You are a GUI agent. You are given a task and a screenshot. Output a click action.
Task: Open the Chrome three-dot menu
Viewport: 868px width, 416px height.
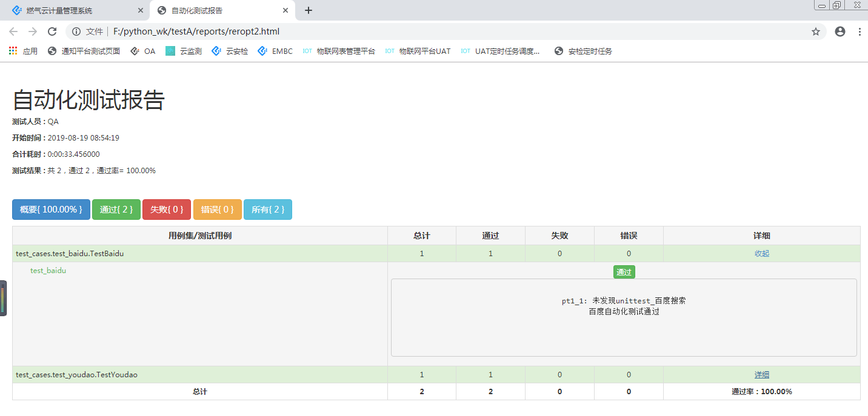(x=860, y=30)
